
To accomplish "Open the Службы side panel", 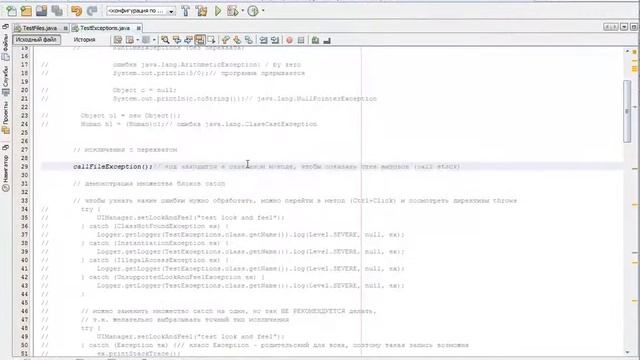I will (x=5, y=81).
